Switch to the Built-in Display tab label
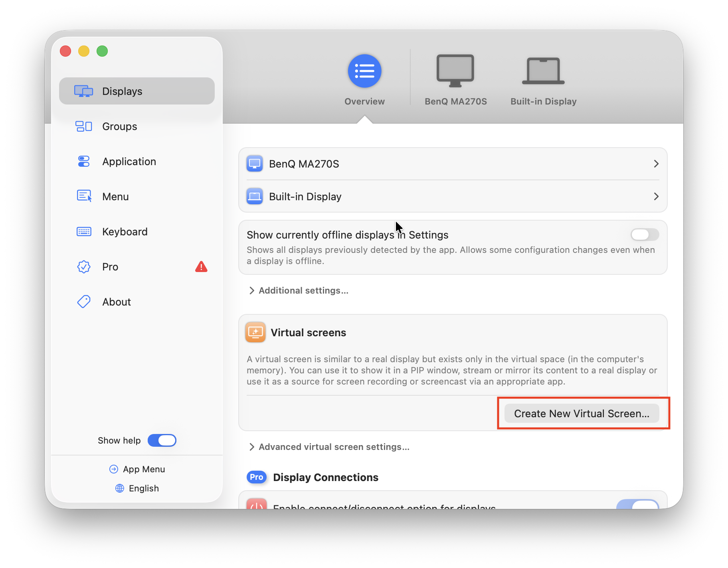The image size is (728, 568). tap(543, 101)
